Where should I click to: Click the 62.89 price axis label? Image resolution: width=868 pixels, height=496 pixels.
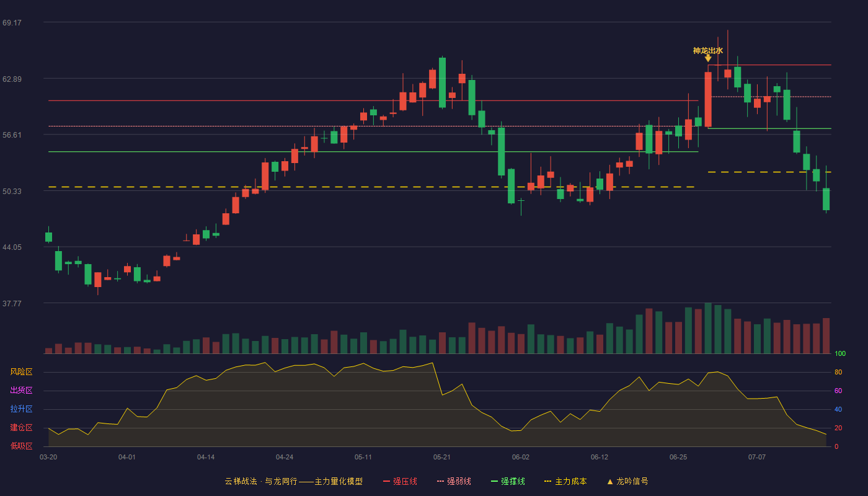click(12, 79)
